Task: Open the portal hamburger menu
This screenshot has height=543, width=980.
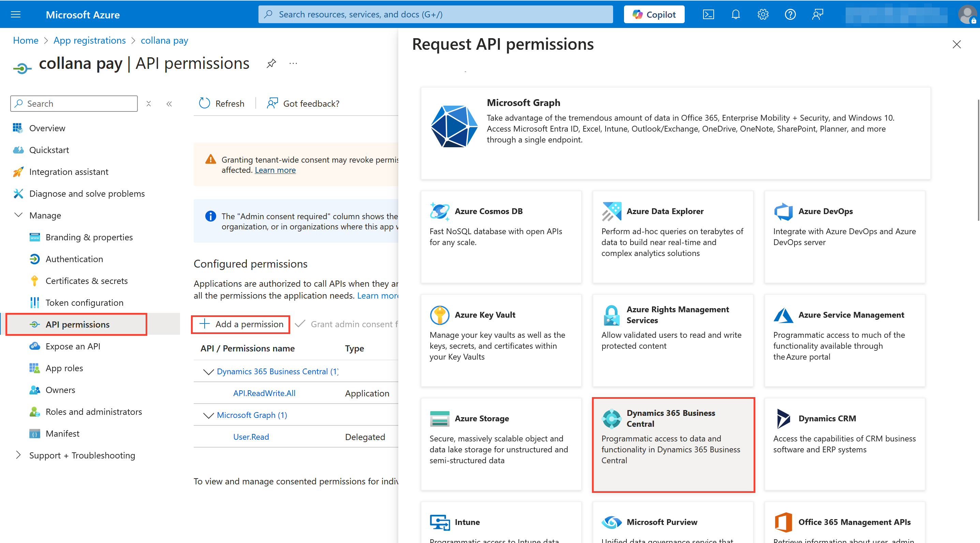Action: 16,14
